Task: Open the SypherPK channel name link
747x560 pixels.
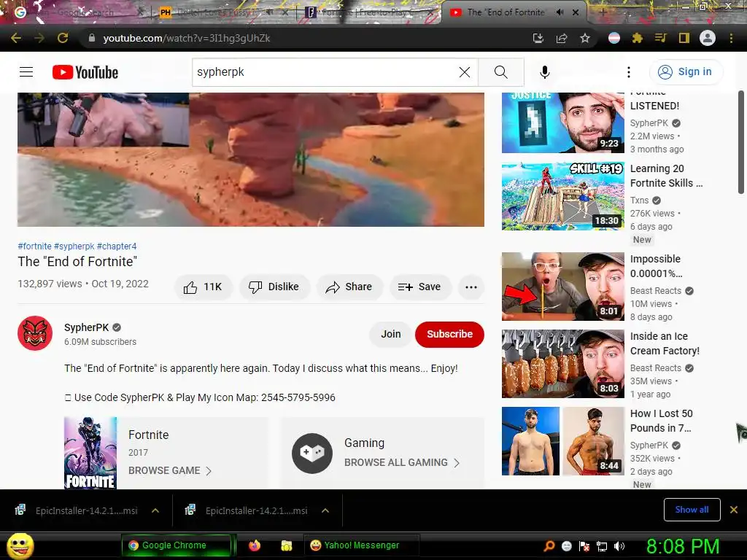Action: [87, 327]
